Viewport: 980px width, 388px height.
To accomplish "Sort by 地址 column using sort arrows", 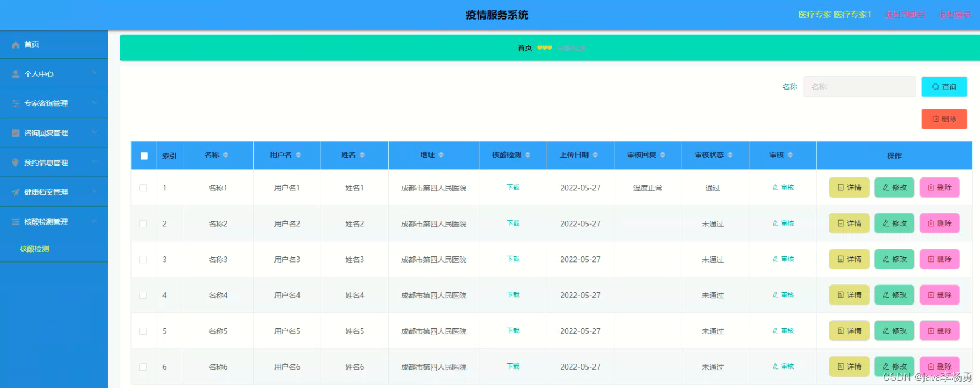I will point(441,155).
